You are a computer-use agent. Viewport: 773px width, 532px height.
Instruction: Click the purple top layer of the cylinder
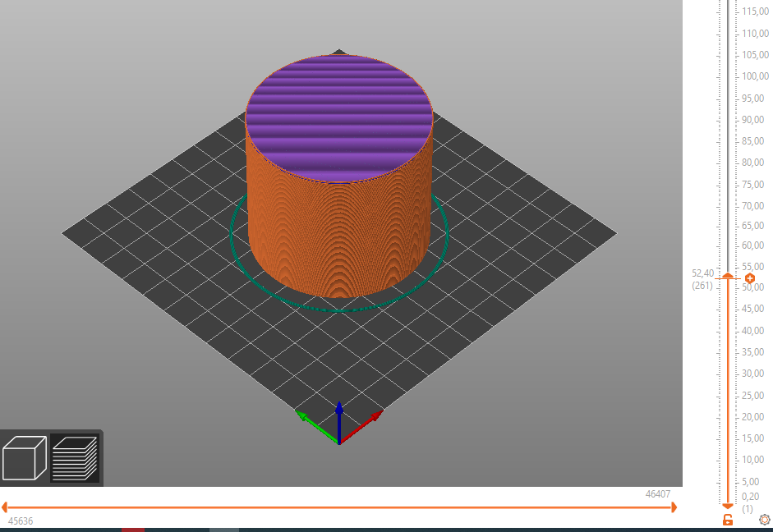pyautogui.click(x=339, y=118)
